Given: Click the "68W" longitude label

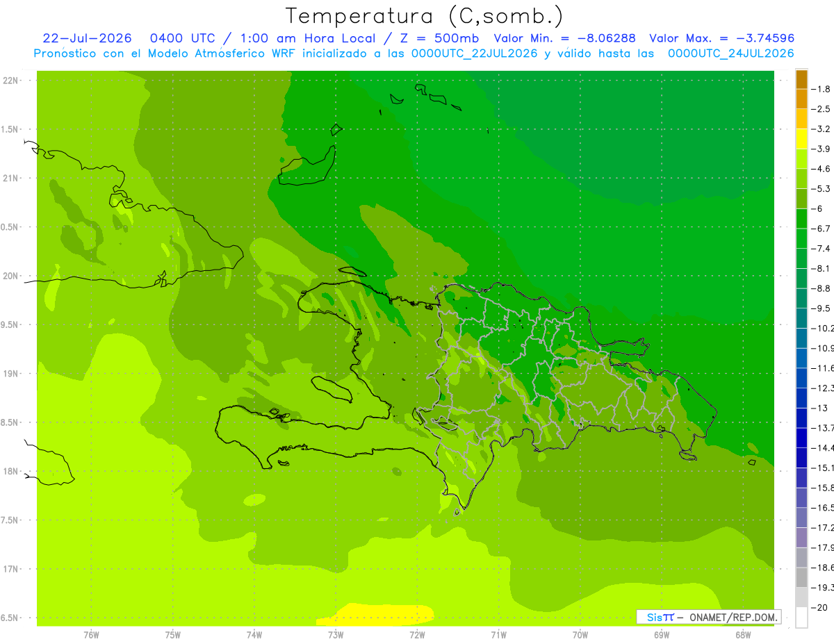Looking at the screenshot, I should (x=743, y=634).
